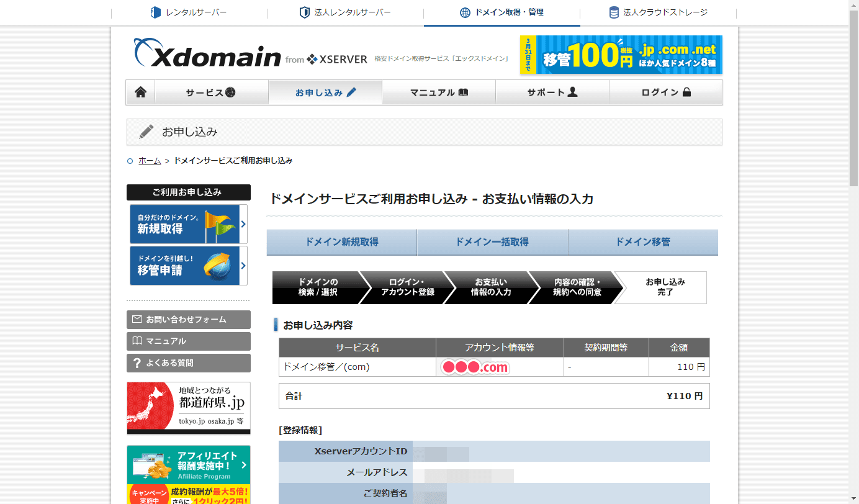
Task: Click the shield icon next to 法人レンタルサーバー
Action: pos(304,12)
